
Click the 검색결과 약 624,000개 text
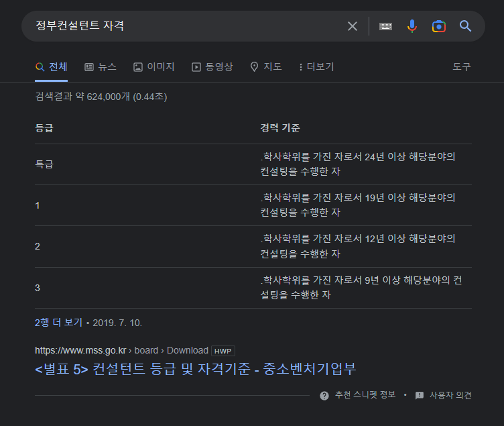(x=101, y=97)
